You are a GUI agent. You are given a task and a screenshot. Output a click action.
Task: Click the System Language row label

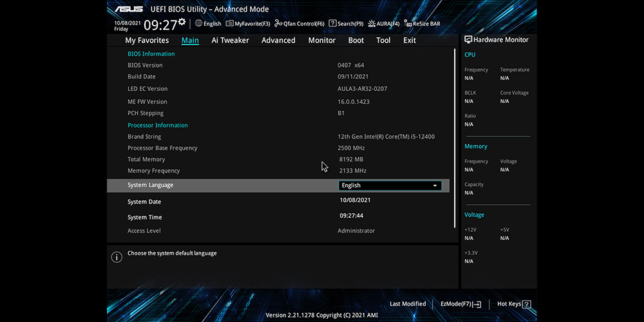[x=150, y=185]
